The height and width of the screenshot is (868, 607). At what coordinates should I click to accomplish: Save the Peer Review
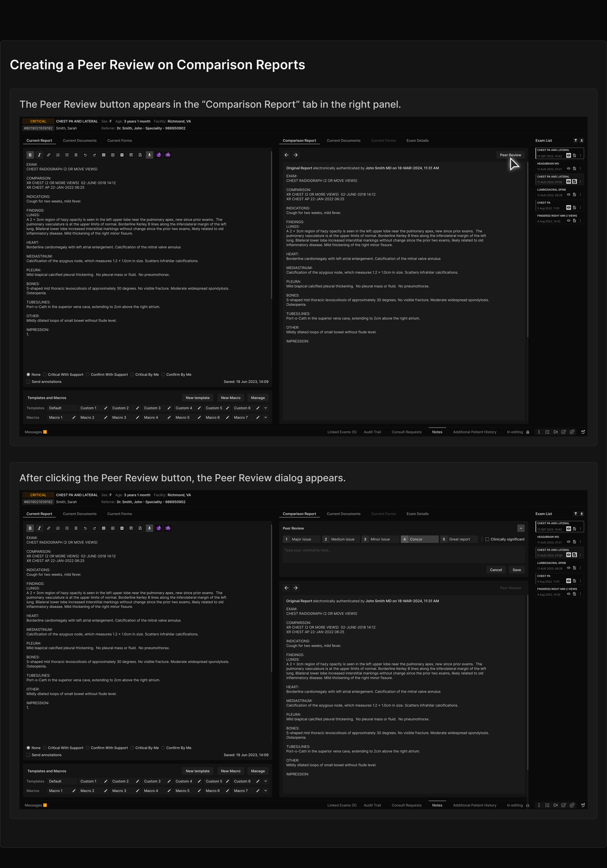tap(517, 570)
